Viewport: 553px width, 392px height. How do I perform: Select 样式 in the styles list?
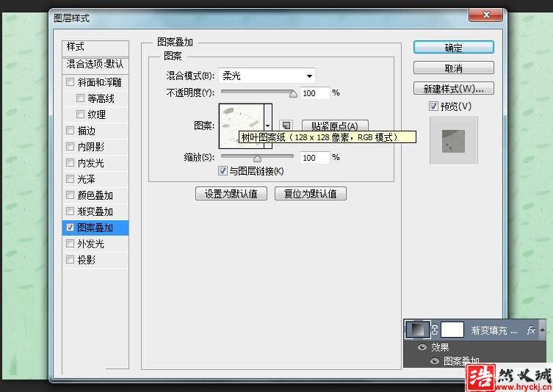[x=95, y=47]
